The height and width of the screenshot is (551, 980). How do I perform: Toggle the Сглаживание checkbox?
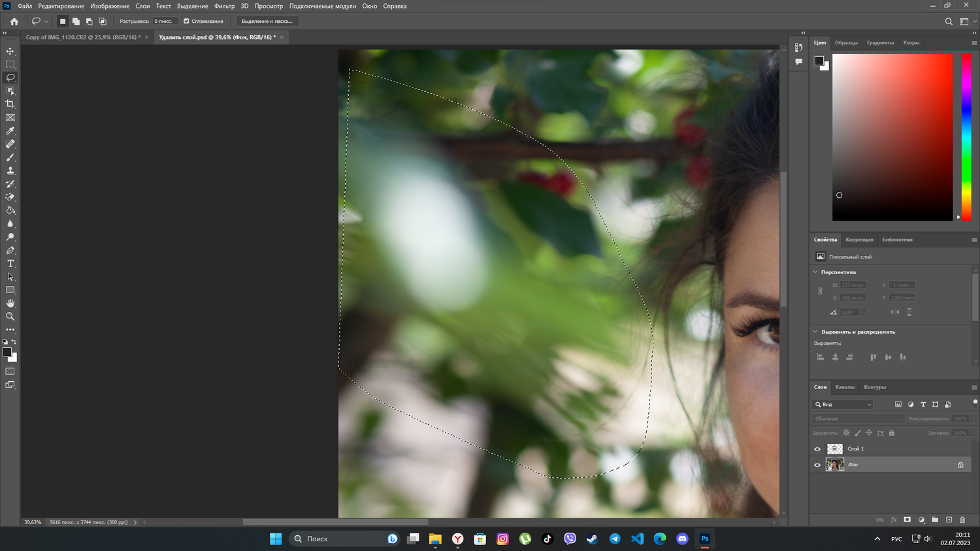tap(186, 21)
